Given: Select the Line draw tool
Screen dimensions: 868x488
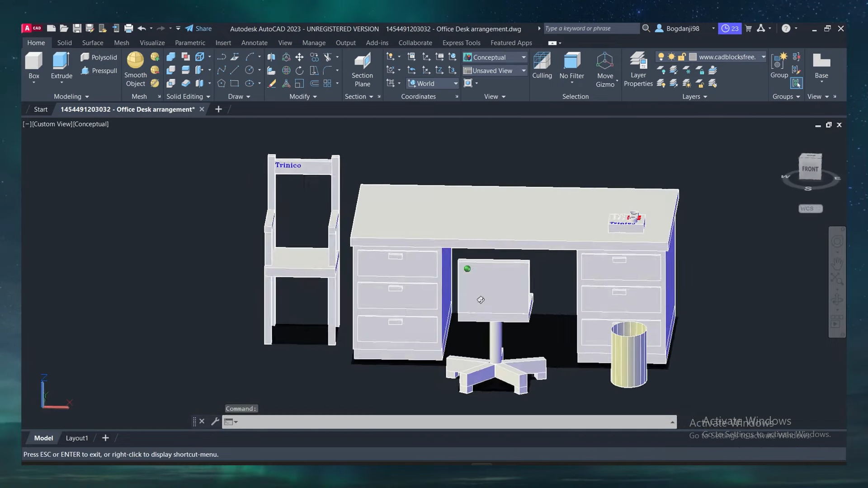Looking at the screenshot, I should pyautogui.click(x=234, y=70).
